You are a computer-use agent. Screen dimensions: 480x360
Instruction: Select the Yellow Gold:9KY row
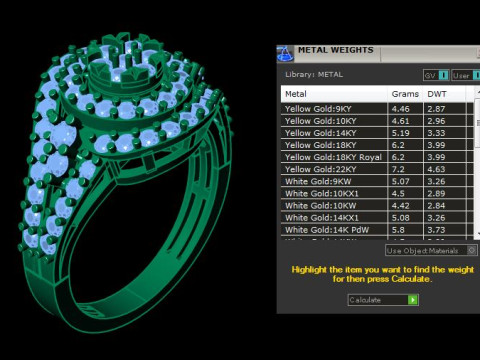[x=377, y=109]
